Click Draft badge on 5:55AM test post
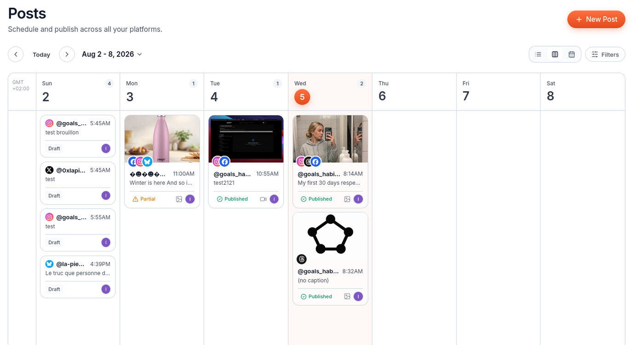 [54, 242]
